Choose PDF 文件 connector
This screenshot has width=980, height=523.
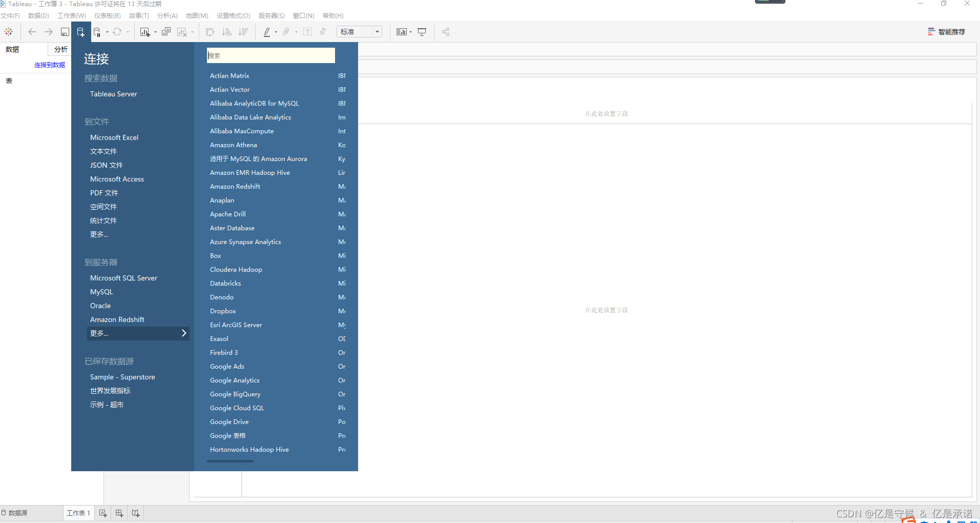[104, 193]
